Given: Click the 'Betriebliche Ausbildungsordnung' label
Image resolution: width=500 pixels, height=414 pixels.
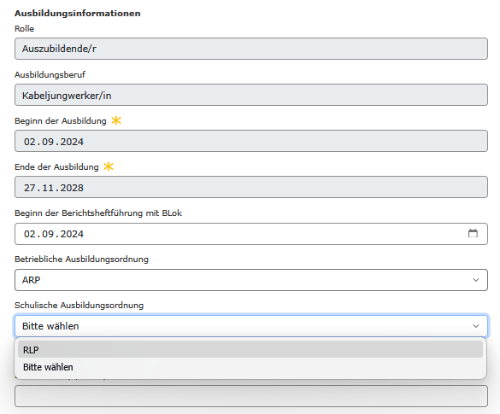Looking at the screenshot, I should pyautogui.click(x=81, y=259).
